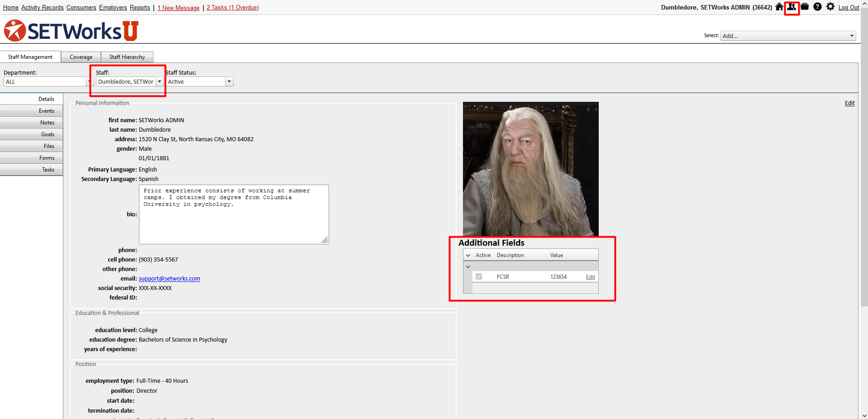Click the Director position value

coord(147,391)
